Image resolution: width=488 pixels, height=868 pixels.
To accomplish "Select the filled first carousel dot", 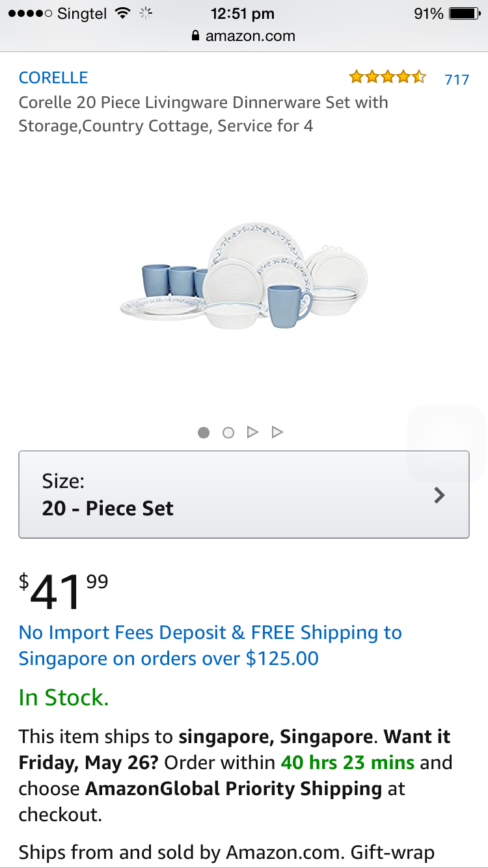I will (204, 432).
